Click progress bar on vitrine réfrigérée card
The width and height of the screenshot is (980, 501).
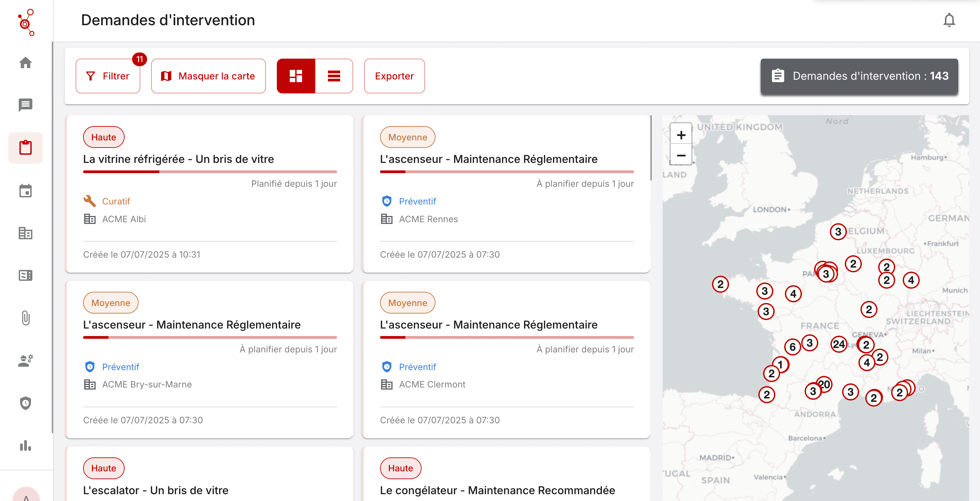pyautogui.click(x=210, y=172)
